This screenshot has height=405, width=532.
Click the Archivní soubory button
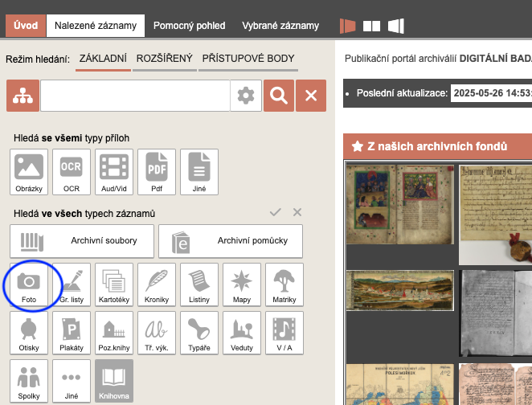click(x=80, y=240)
